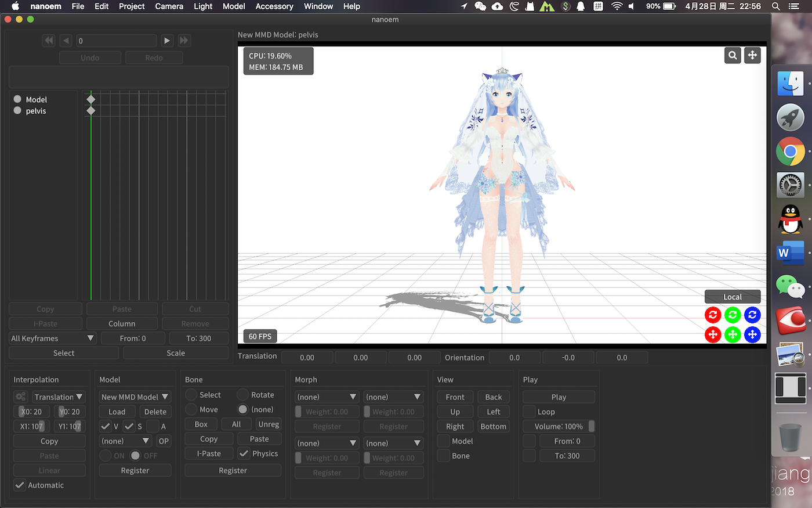This screenshot has width=812, height=508.
Task: Disable the Physics checkbox
Action: pos(244,453)
